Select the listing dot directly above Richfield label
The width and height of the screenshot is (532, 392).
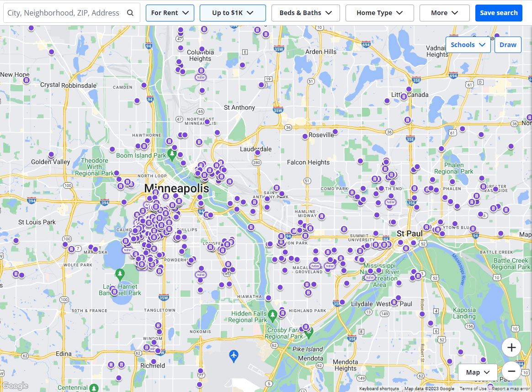[x=154, y=361]
